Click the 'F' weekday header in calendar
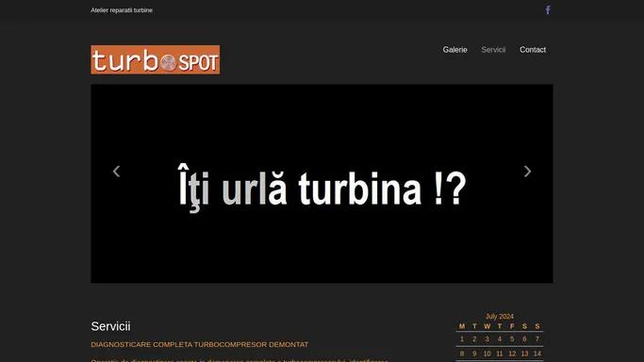The height and width of the screenshot is (362, 644). click(x=512, y=326)
